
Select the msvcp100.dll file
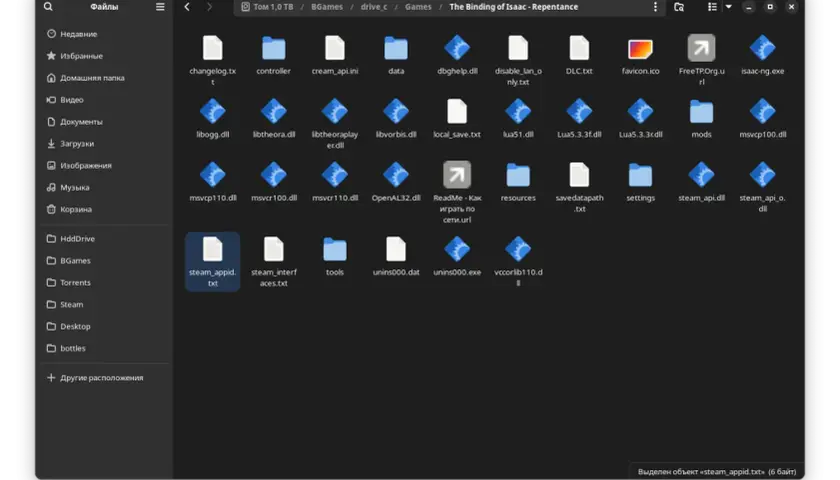pos(762,118)
